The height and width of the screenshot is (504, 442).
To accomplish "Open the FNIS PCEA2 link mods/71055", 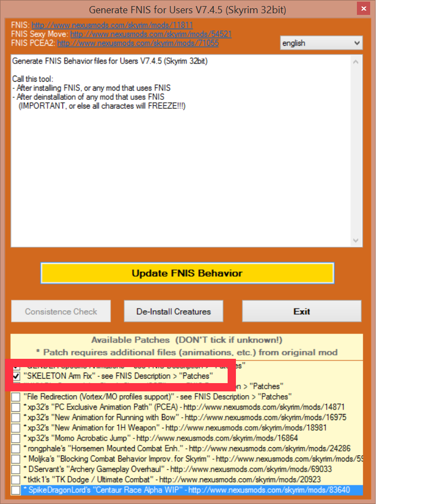I will [138, 43].
